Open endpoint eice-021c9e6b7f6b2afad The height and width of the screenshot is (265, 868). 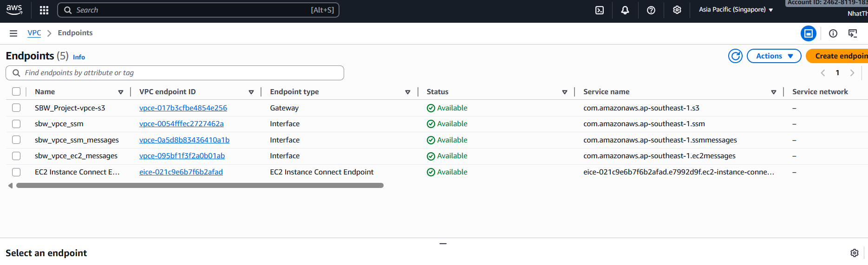(x=181, y=172)
